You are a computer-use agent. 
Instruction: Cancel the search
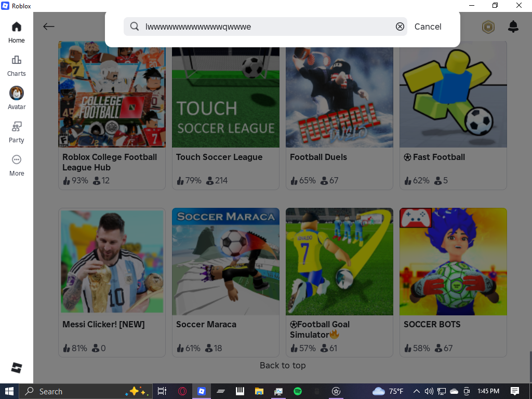pyautogui.click(x=428, y=26)
